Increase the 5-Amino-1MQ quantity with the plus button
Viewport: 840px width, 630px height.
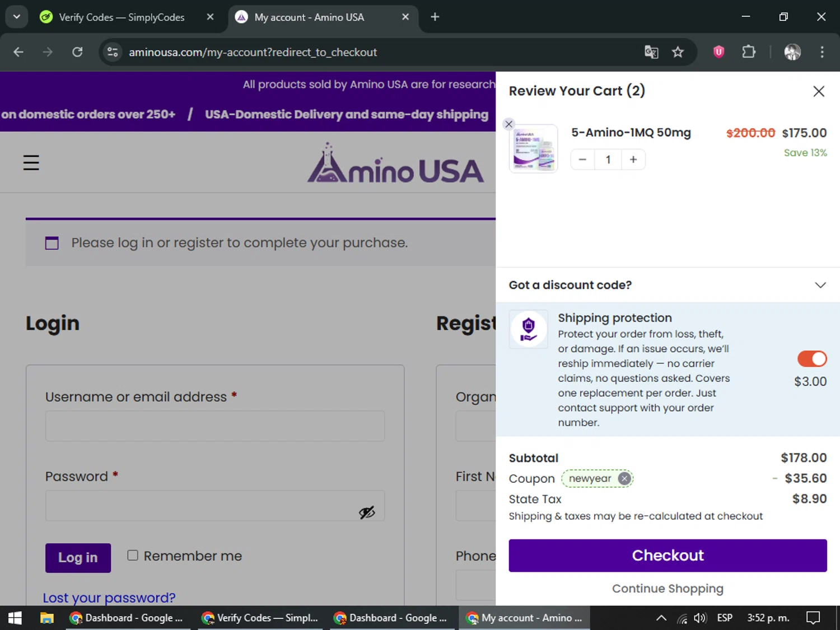click(x=633, y=160)
